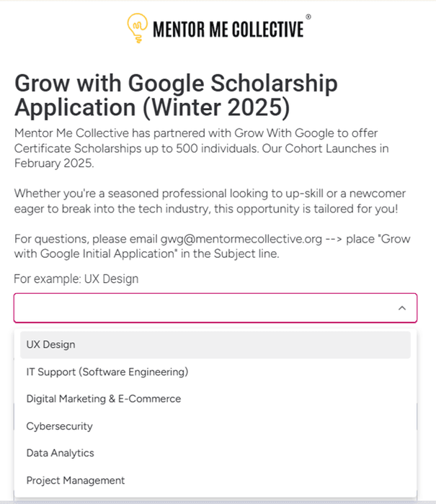Image resolution: width=436 pixels, height=504 pixels.
Task: Click the yellow lightbulb logo icon
Action: [138, 28]
